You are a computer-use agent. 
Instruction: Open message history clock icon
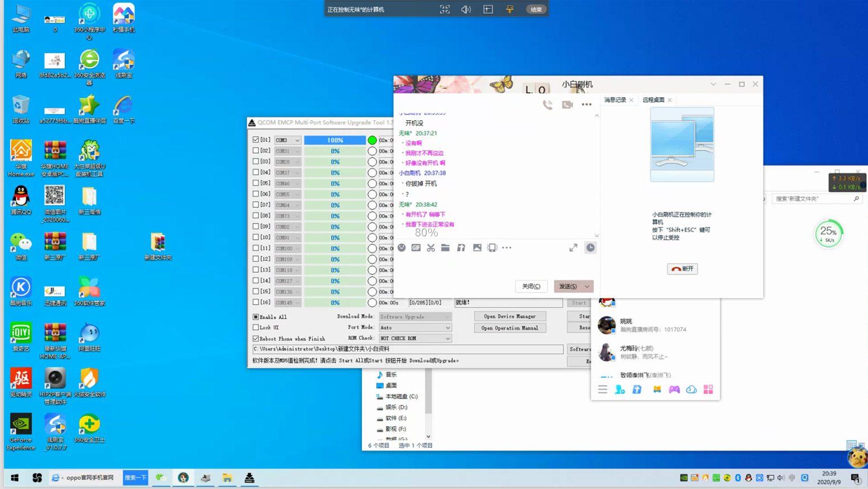[590, 248]
